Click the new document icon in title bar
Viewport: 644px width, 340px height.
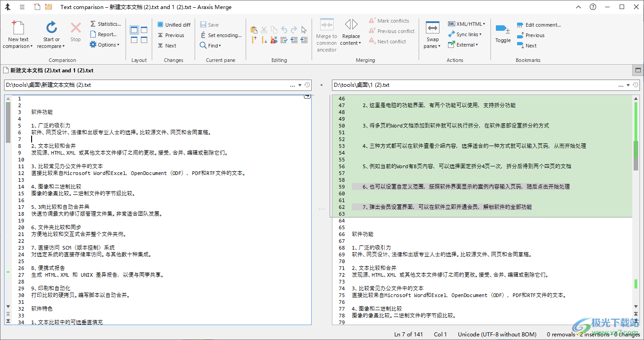[x=37, y=7]
